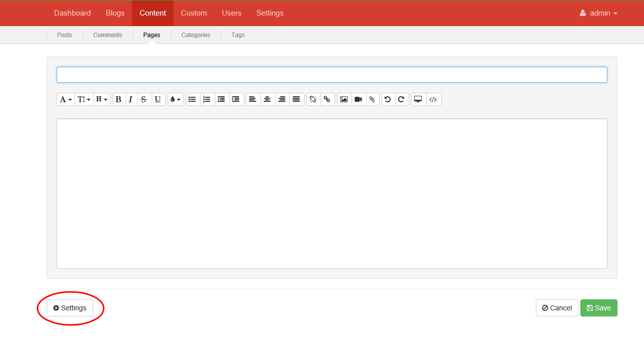Switch to the Categories tab
The width and height of the screenshot is (644, 342).
pyautogui.click(x=195, y=35)
